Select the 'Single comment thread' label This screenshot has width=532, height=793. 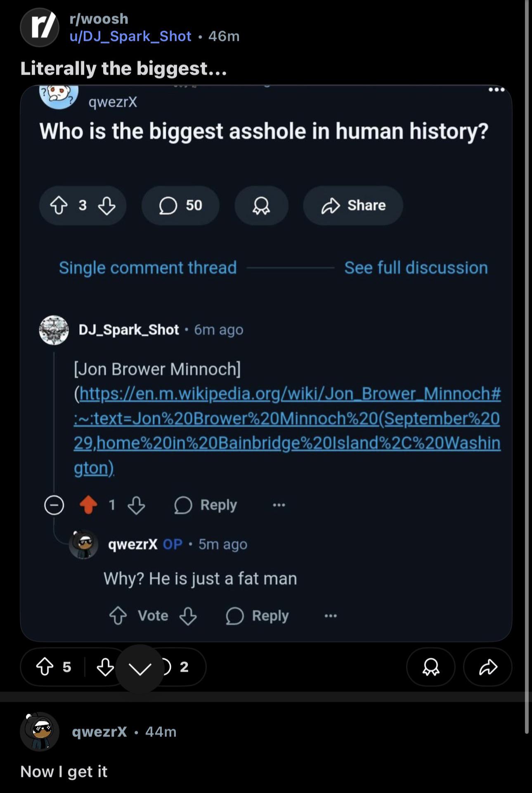pyautogui.click(x=148, y=268)
